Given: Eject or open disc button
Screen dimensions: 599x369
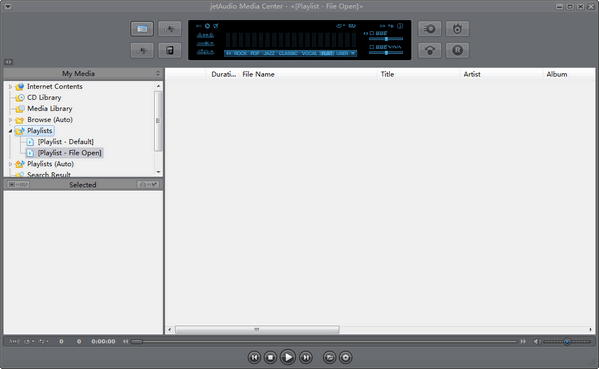Looking at the screenshot, I should tap(345, 358).
